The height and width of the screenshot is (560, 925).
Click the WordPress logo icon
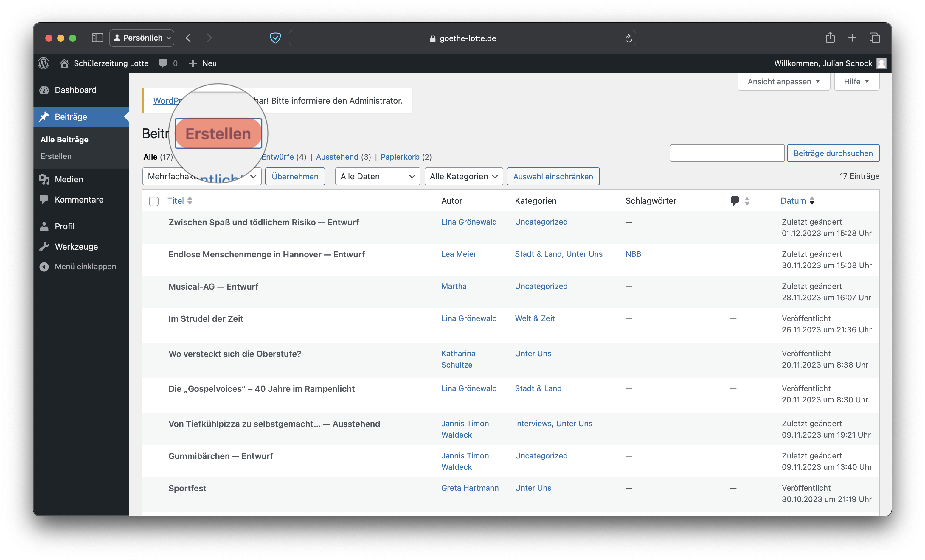(44, 63)
